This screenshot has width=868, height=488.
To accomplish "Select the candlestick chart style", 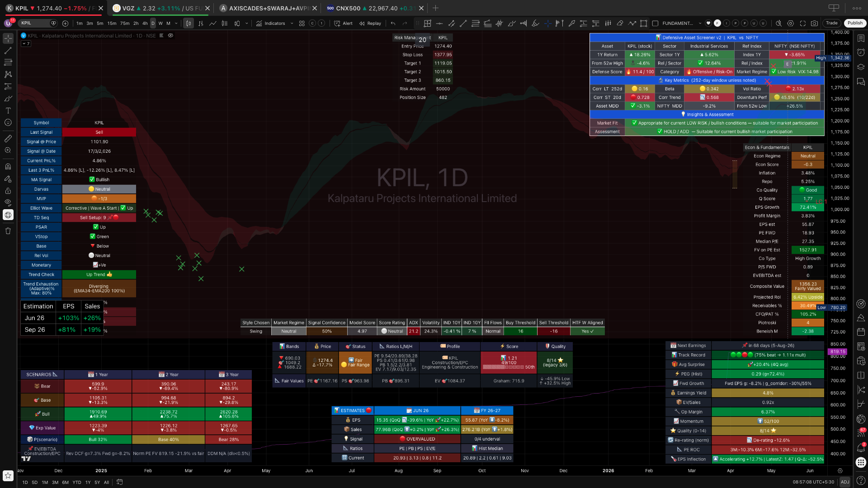I will 189,23.
